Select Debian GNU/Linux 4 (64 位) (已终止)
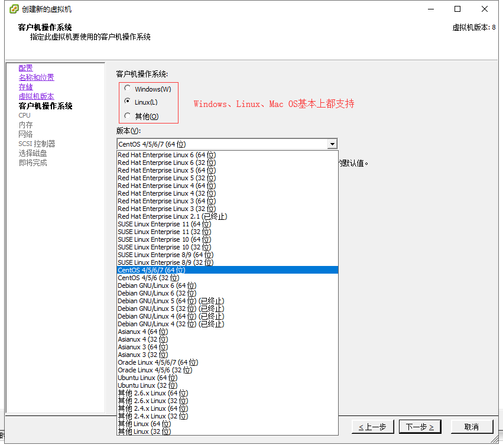The width and height of the screenshot is (503, 448). (x=228, y=317)
